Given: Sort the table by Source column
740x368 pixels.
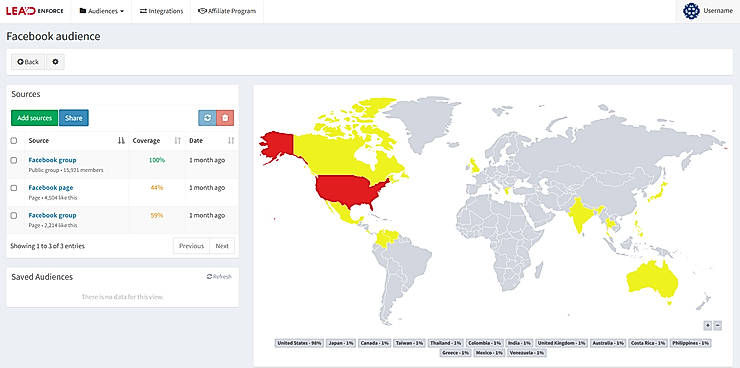Looking at the screenshot, I should pyautogui.click(x=76, y=141).
